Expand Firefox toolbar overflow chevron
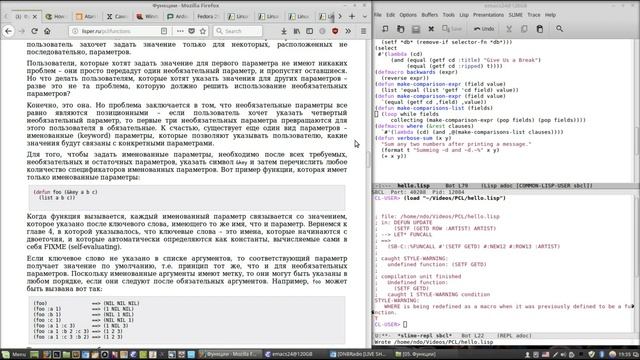Viewport: 640px width, 360px height. tap(348, 31)
